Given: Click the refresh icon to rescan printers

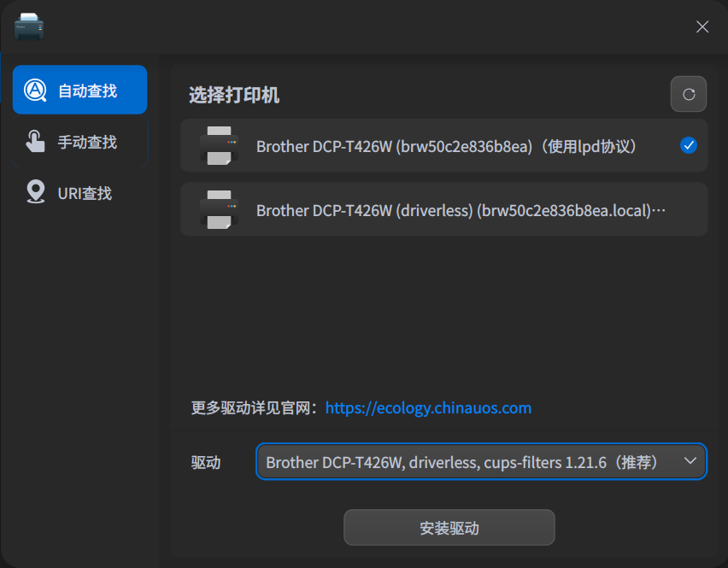Looking at the screenshot, I should [689, 94].
